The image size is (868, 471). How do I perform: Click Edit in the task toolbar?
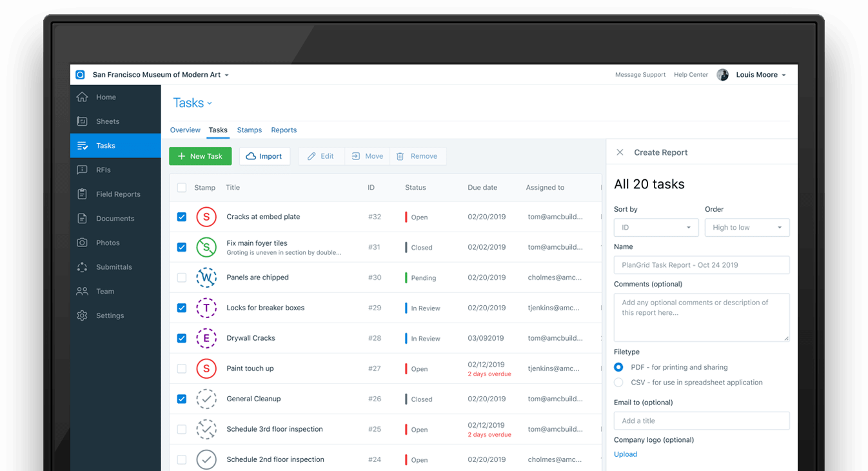(x=321, y=156)
